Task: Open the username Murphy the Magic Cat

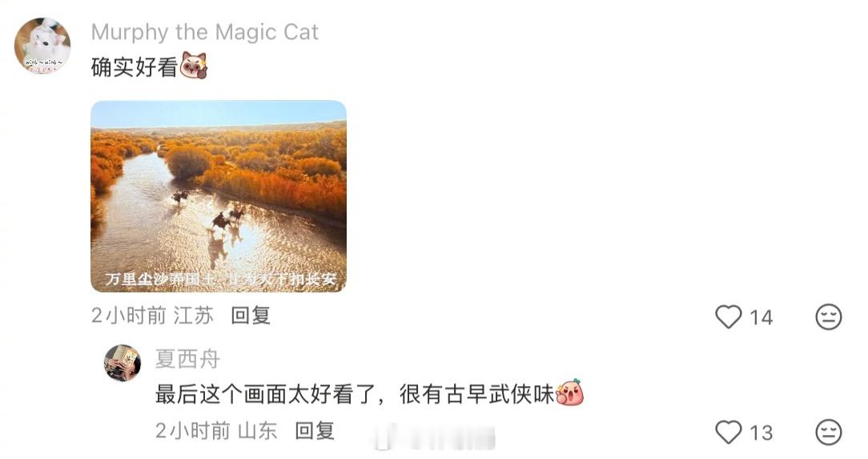Action: [x=205, y=32]
